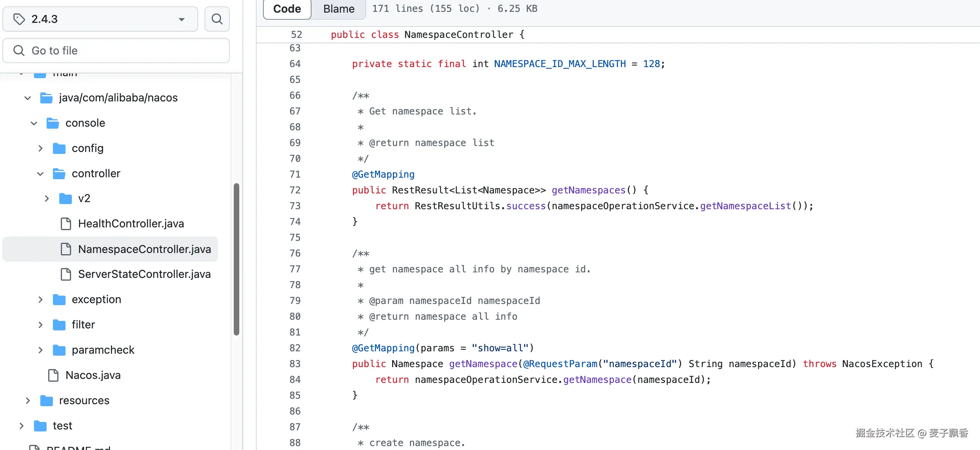This screenshot has height=450, width=980.
Task: Click the tag icon in the 2.4.3 selector
Action: (x=19, y=19)
